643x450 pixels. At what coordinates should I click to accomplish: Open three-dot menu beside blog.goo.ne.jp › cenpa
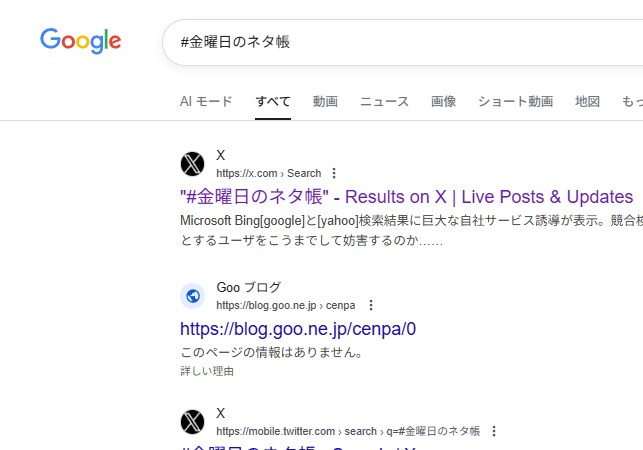pyautogui.click(x=371, y=305)
